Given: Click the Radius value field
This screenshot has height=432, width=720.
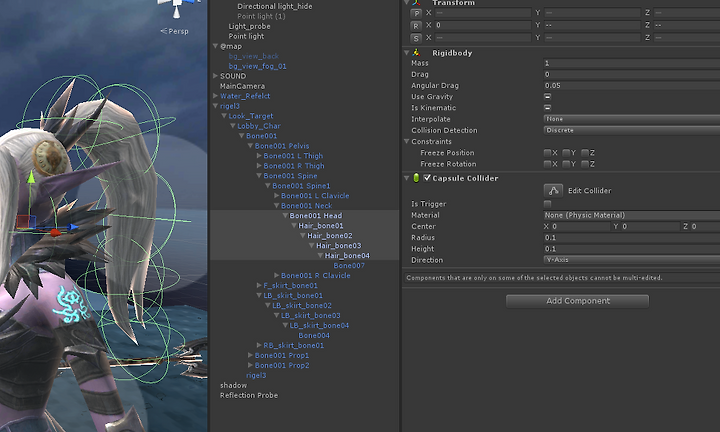Looking at the screenshot, I should [x=632, y=238].
